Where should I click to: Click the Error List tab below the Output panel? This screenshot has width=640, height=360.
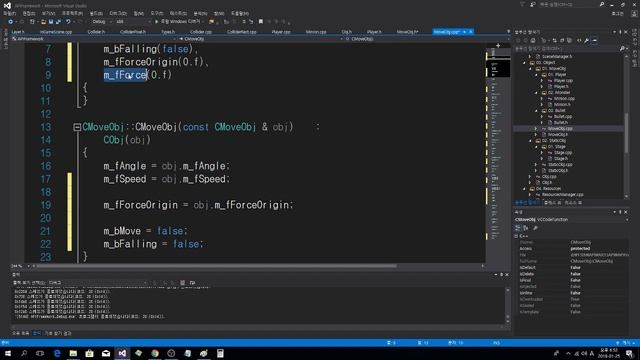(x=20, y=333)
